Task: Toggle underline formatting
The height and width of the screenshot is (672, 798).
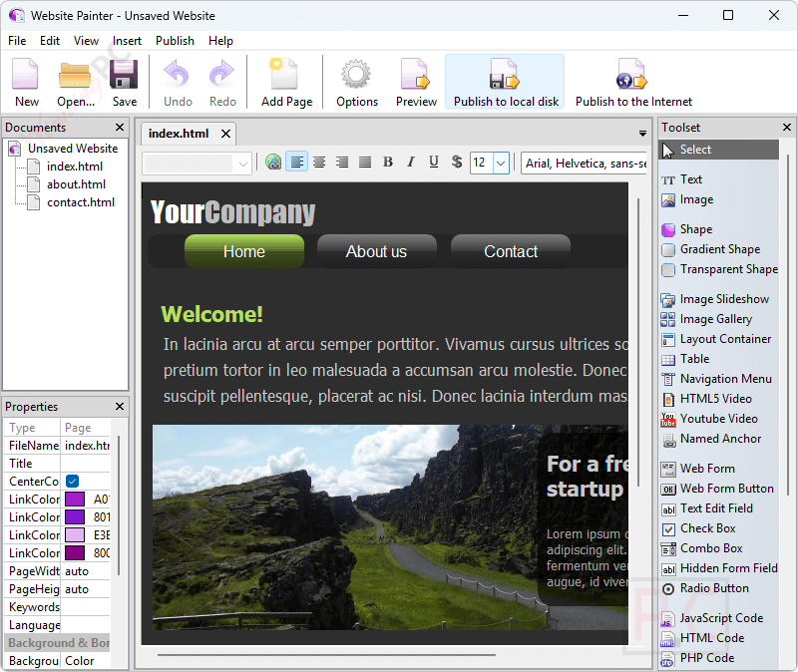Action: click(x=434, y=163)
